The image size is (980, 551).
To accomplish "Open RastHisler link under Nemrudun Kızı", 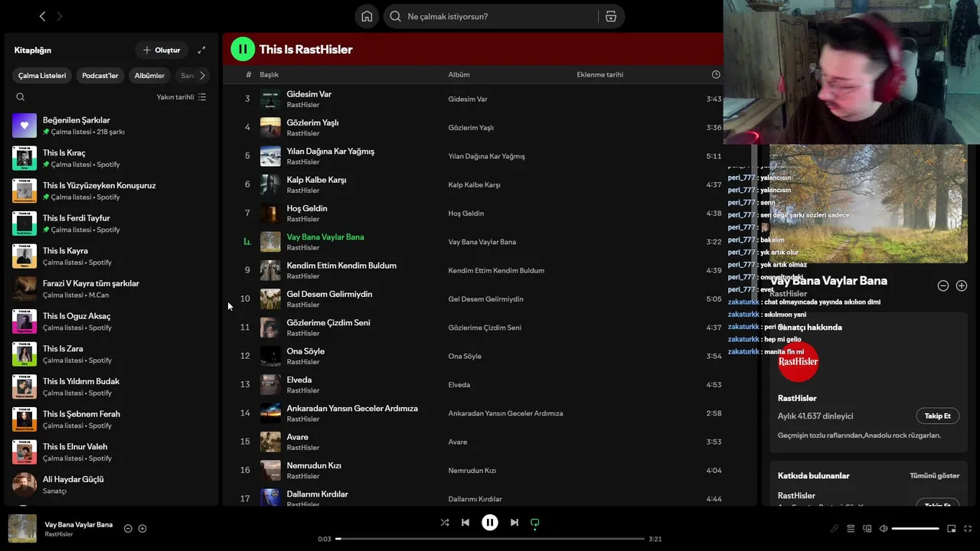I will click(303, 476).
